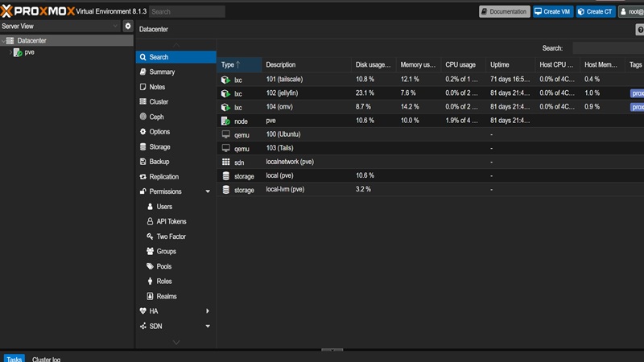Sort by the Disk usage column header

[x=374, y=65]
